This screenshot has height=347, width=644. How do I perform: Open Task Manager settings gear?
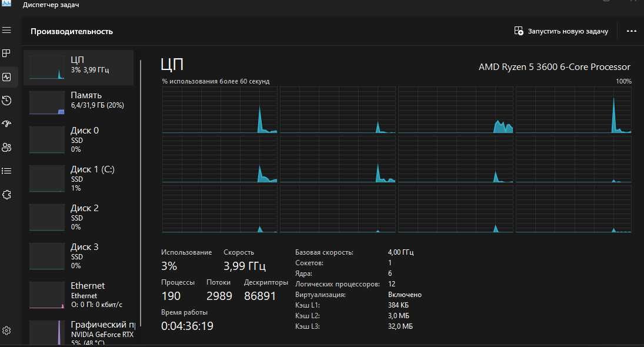click(x=6, y=331)
